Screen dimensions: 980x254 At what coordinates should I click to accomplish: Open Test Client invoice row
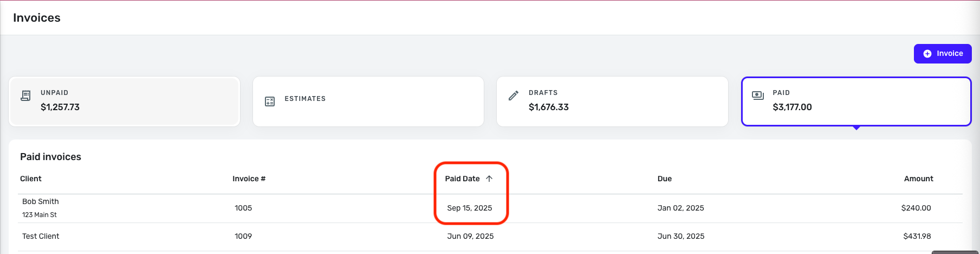[41, 236]
